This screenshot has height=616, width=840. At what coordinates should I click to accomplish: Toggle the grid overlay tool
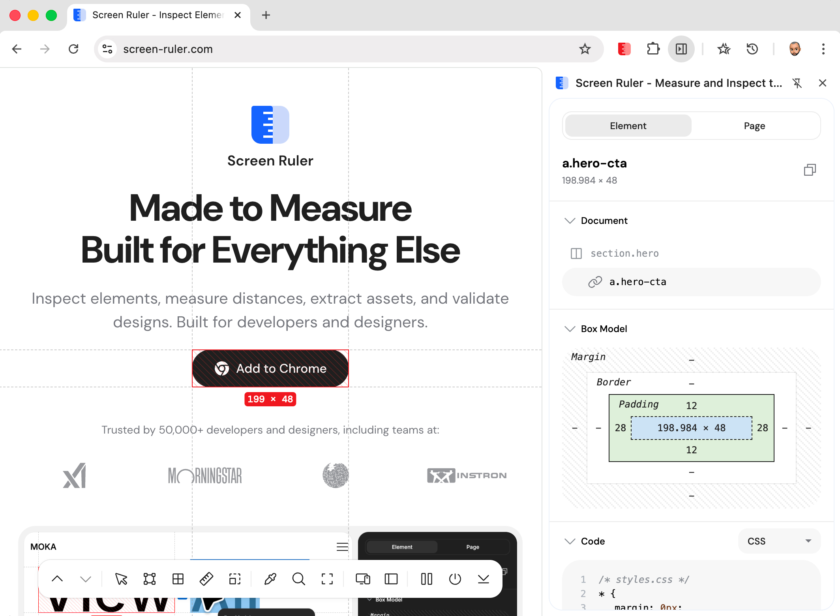click(178, 579)
